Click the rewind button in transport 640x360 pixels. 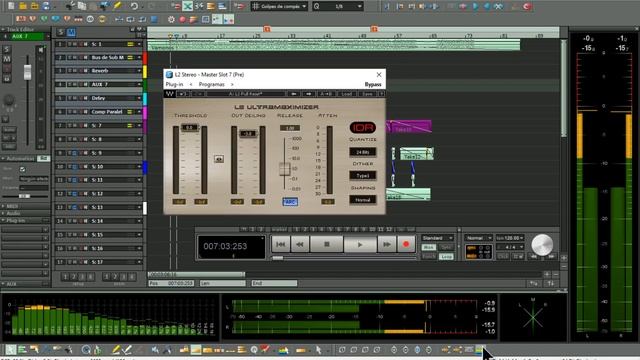tap(300, 244)
